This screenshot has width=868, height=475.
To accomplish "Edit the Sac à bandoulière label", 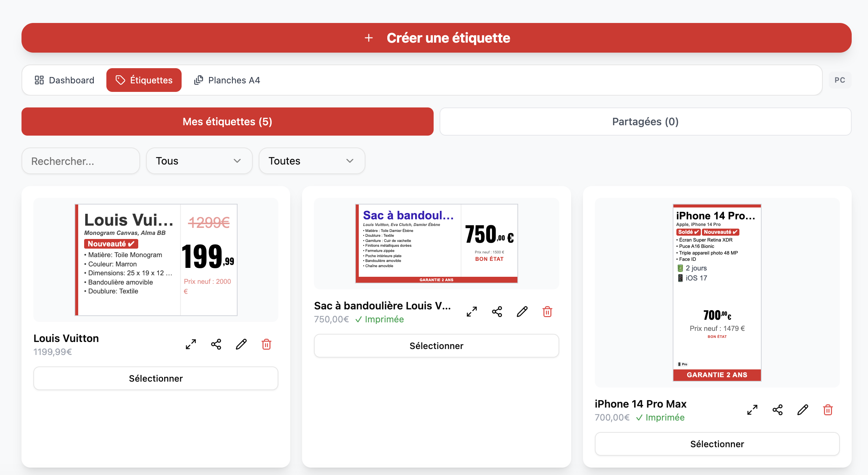I will pyautogui.click(x=522, y=312).
